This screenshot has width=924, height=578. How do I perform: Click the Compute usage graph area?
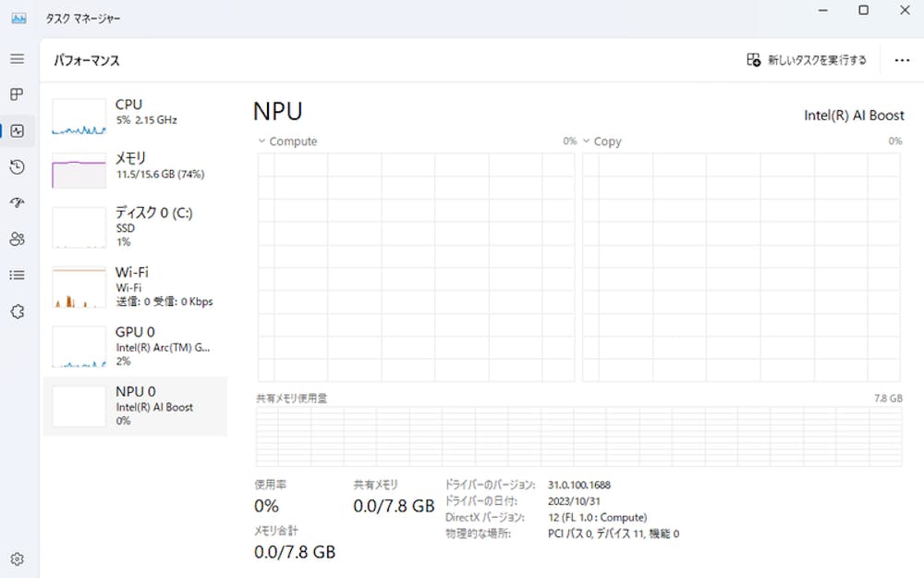tap(416, 267)
